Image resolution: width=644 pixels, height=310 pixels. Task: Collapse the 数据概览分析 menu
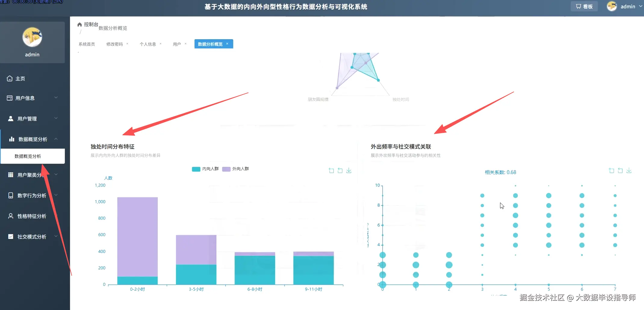tap(33, 139)
